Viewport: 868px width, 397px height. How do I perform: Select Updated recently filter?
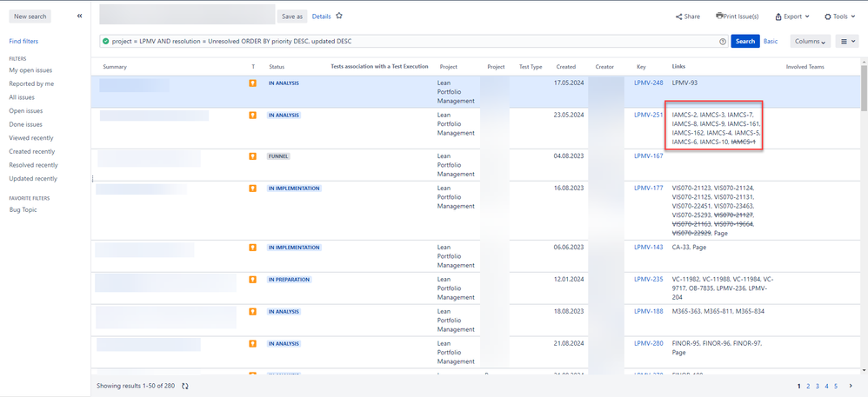pos(33,179)
